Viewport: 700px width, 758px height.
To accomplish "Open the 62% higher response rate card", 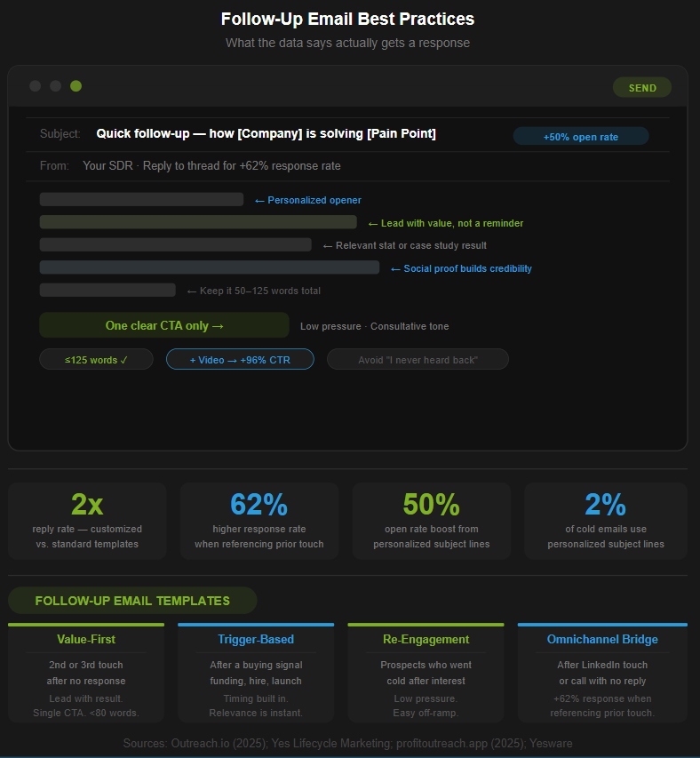I will click(259, 521).
